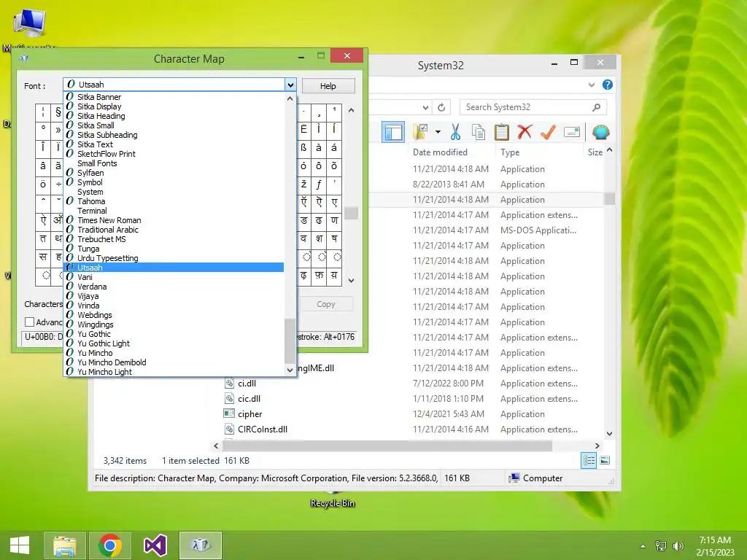Choose Tahoma in font list
Screen dimensions: 747x560
pos(91,201)
